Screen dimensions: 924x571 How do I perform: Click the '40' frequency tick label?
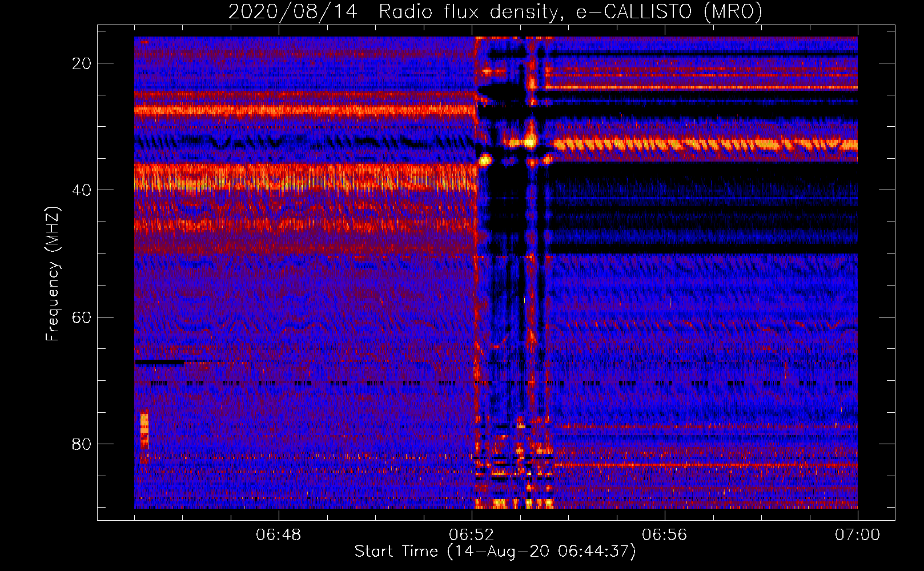click(x=82, y=190)
